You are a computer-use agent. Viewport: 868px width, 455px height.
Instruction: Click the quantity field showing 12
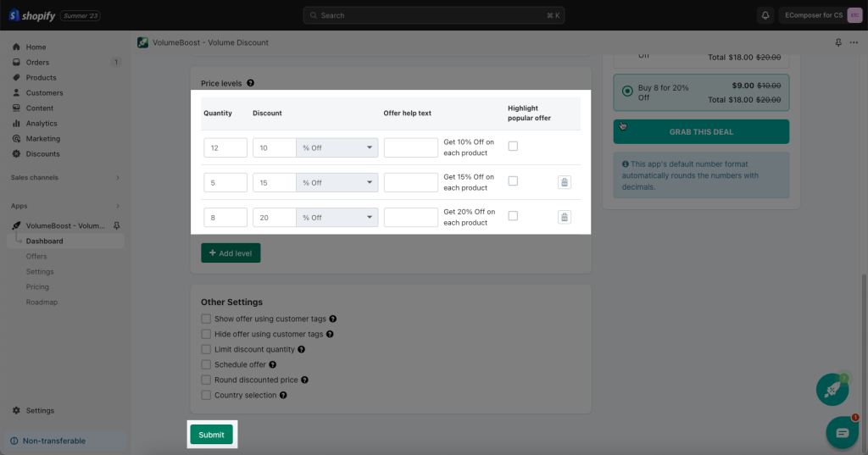click(225, 147)
